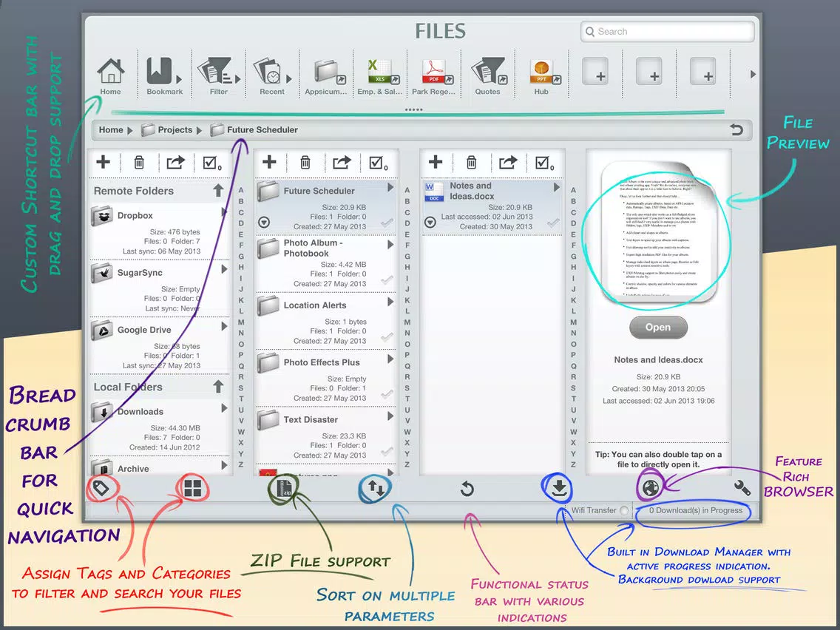Toggle select-all in Remote Folders column
The width and height of the screenshot is (840, 630).
pyautogui.click(x=212, y=163)
